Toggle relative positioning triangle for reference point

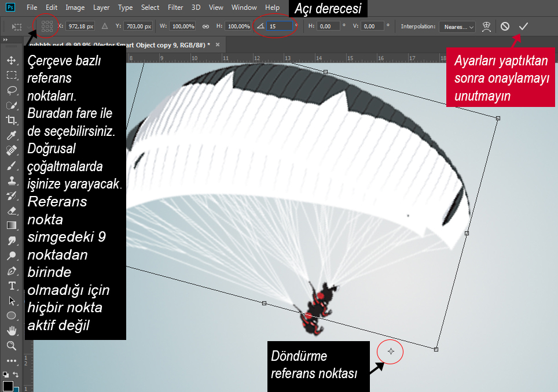pyautogui.click(x=105, y=26)
